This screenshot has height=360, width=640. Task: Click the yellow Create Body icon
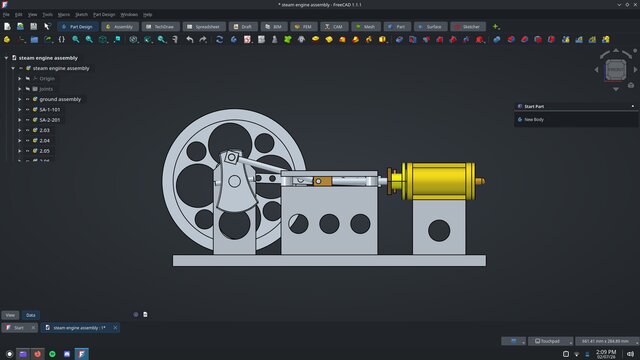tap(7, 40)
